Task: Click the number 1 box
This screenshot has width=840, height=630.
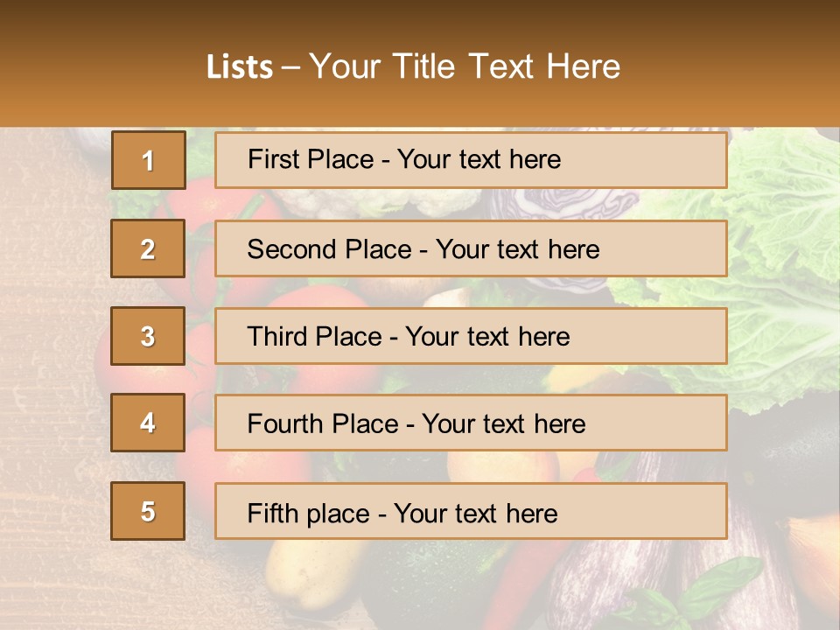Action: point(148,160)
